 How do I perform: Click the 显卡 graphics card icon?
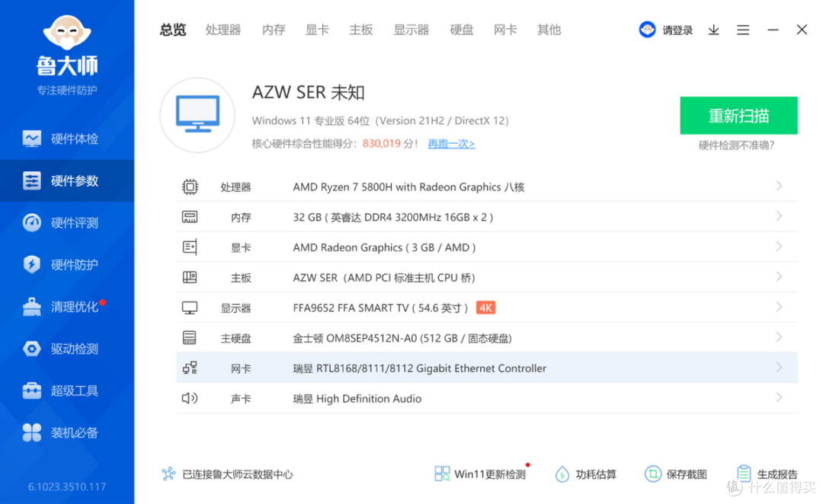pyautogui.click(x=190, y=247)
